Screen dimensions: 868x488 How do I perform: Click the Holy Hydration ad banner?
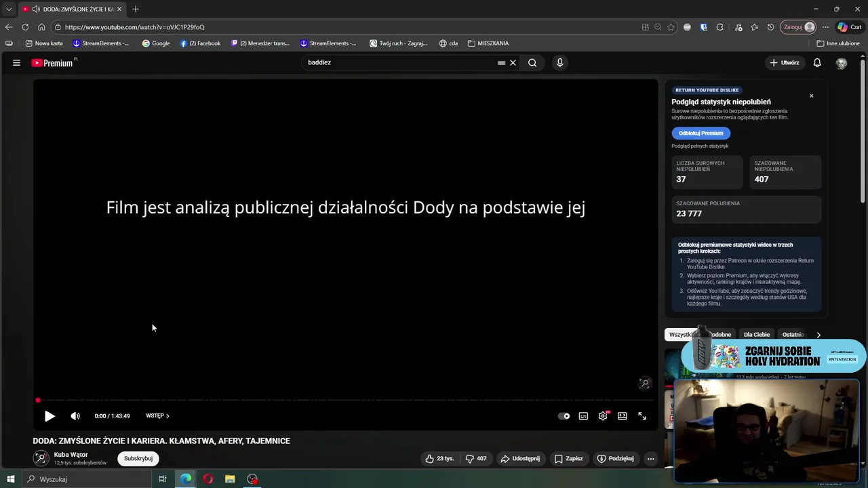tap(773, 356)
